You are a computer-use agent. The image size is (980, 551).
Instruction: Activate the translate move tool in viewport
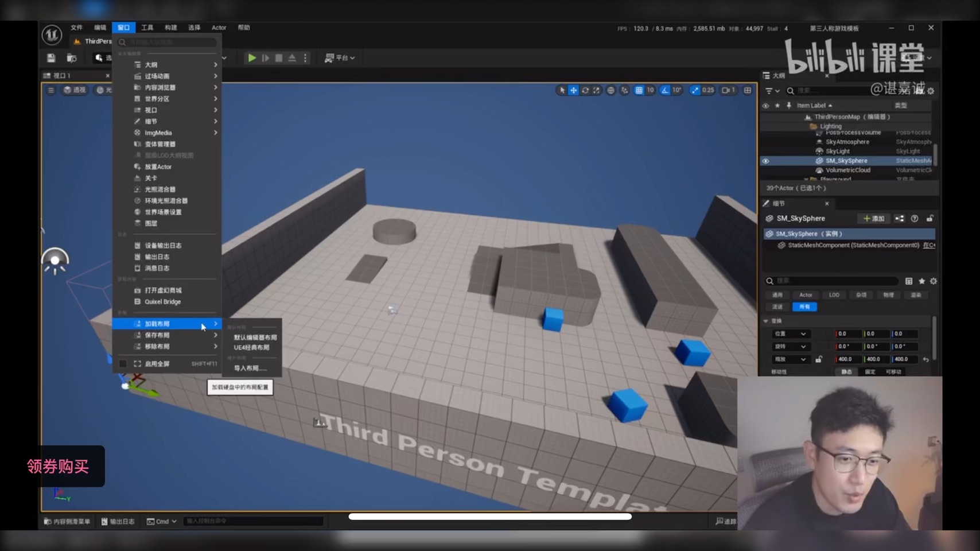[x=573, y=90]
